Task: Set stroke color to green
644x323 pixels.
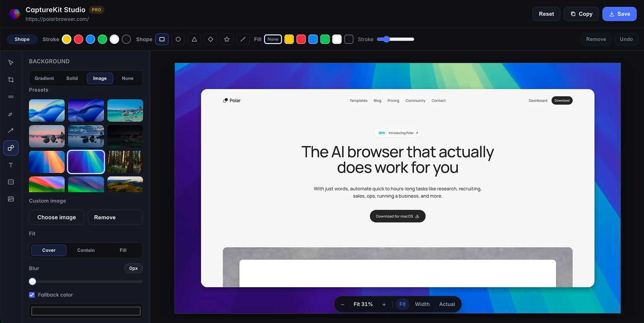Action: (x=102, y=39)
